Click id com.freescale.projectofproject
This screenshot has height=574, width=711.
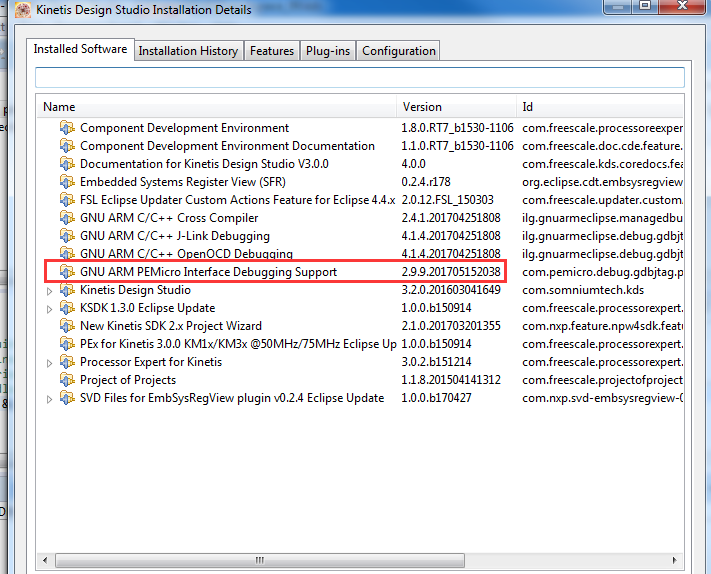[603, 380]
